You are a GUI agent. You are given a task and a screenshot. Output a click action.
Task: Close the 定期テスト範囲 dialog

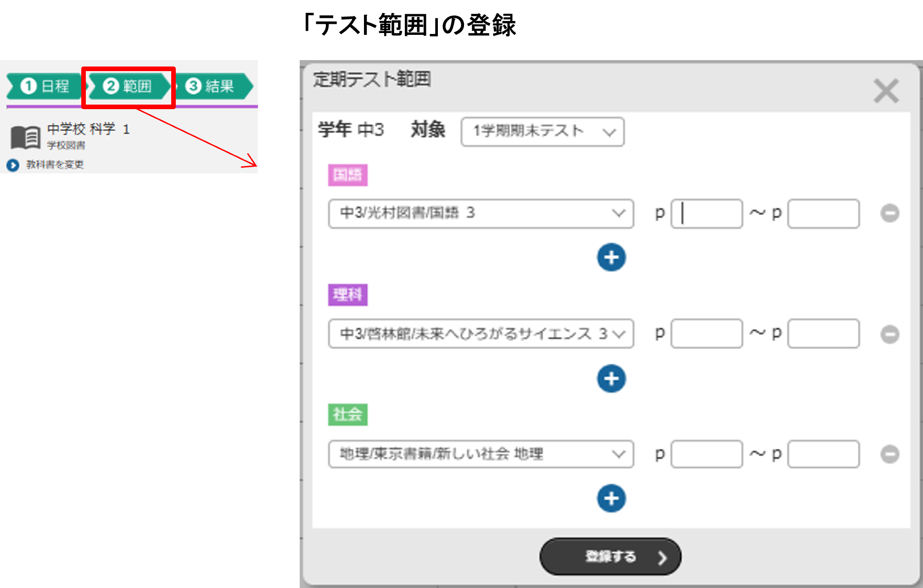(x=886, y=91)
